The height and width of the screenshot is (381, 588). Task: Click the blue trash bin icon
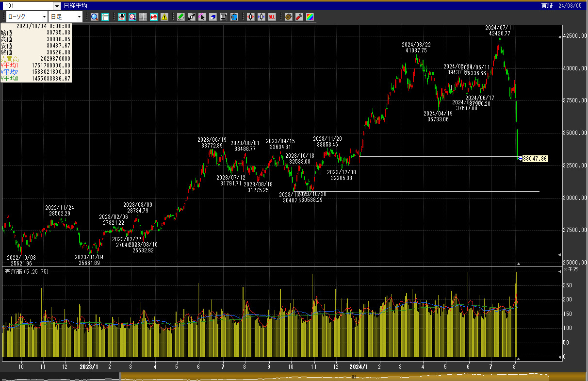pyautogui.click(x=234, y=17)
